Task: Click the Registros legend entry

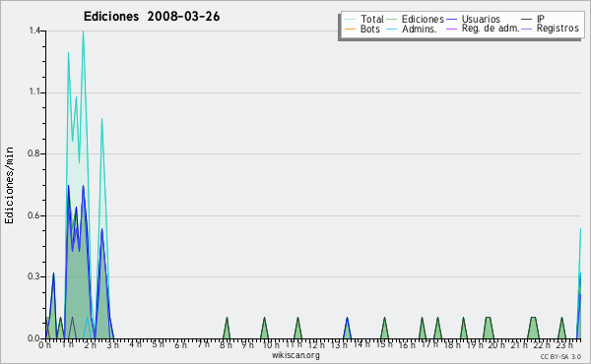Action: (551, 29)
